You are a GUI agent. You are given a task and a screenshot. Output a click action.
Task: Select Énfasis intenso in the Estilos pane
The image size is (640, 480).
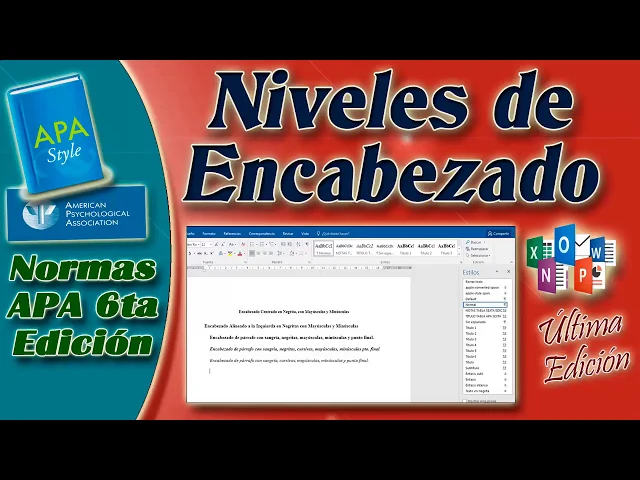click(485, 385)
